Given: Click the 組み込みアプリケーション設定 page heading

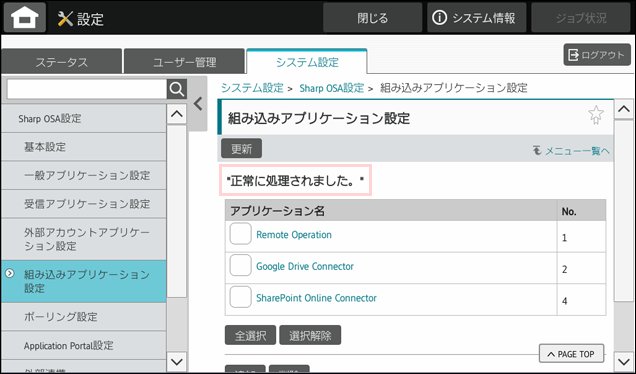Looking at the screenshot, I should click(319, 118).
